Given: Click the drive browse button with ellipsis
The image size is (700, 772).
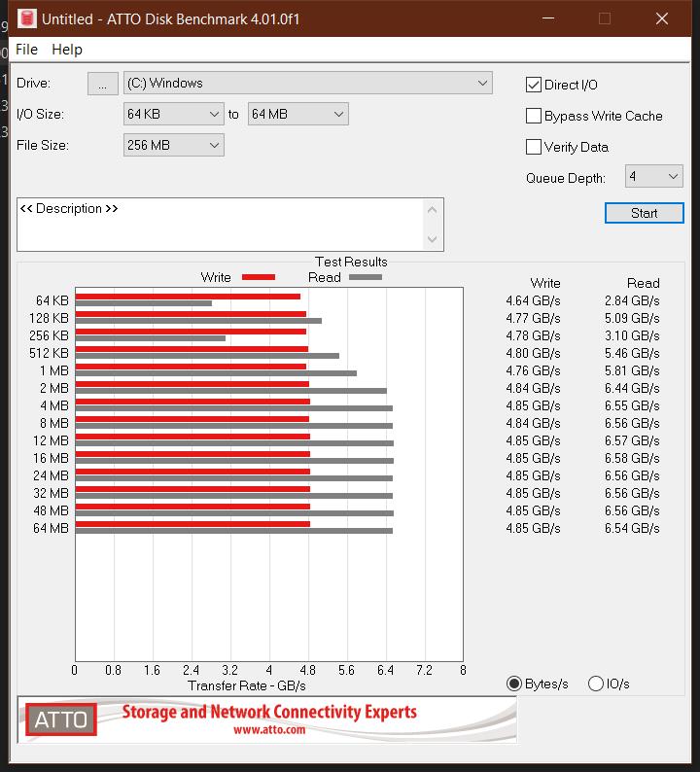Looking at the screenshot, I should click(102, 84).
